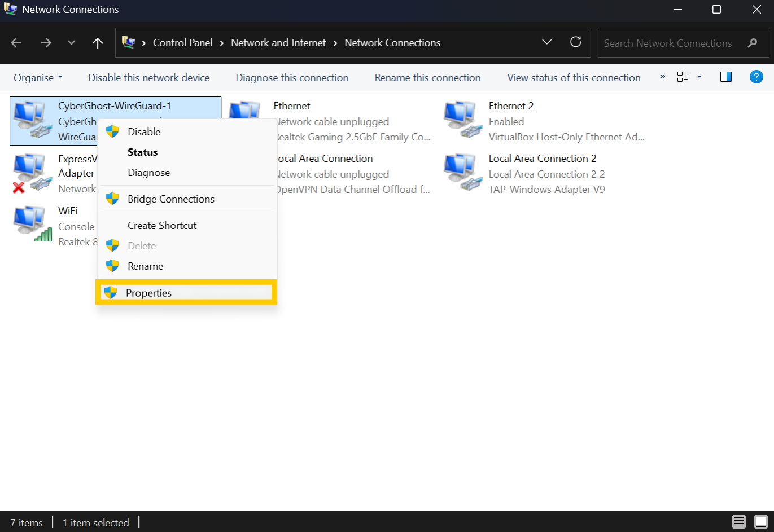The height and width of the screenshot is (532, 774).
Task: Choose Rename in the context menu
Action: point(189,266)
